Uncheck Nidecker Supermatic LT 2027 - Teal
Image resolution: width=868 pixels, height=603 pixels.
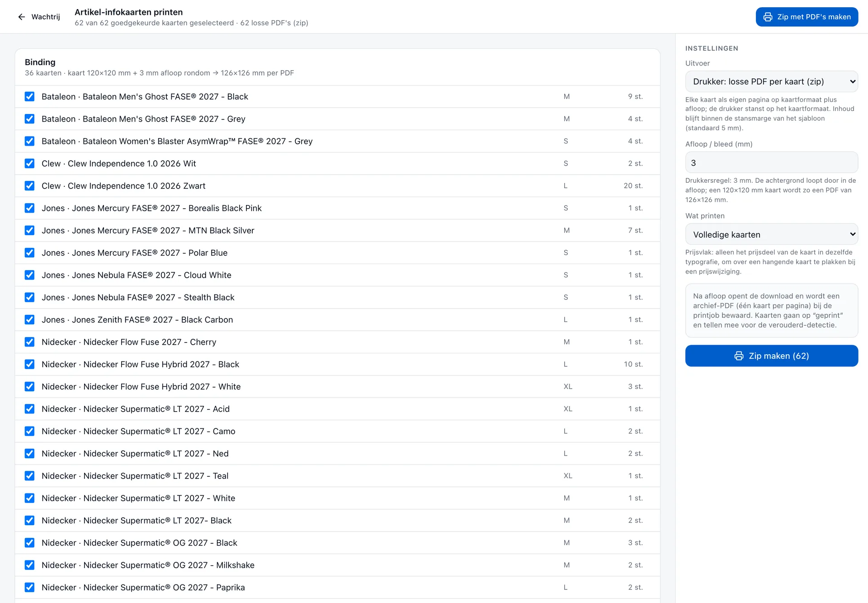[x=29, y=476]
